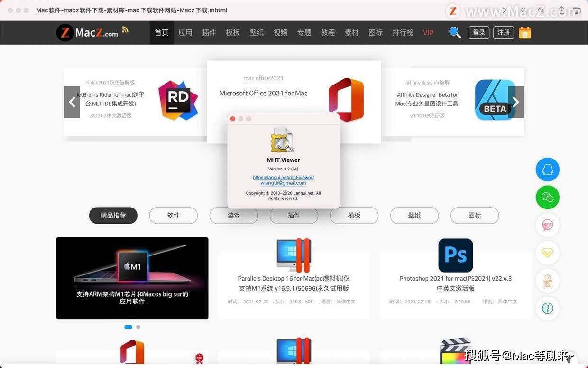Click the M1 chip banner image

pos(132,278)
